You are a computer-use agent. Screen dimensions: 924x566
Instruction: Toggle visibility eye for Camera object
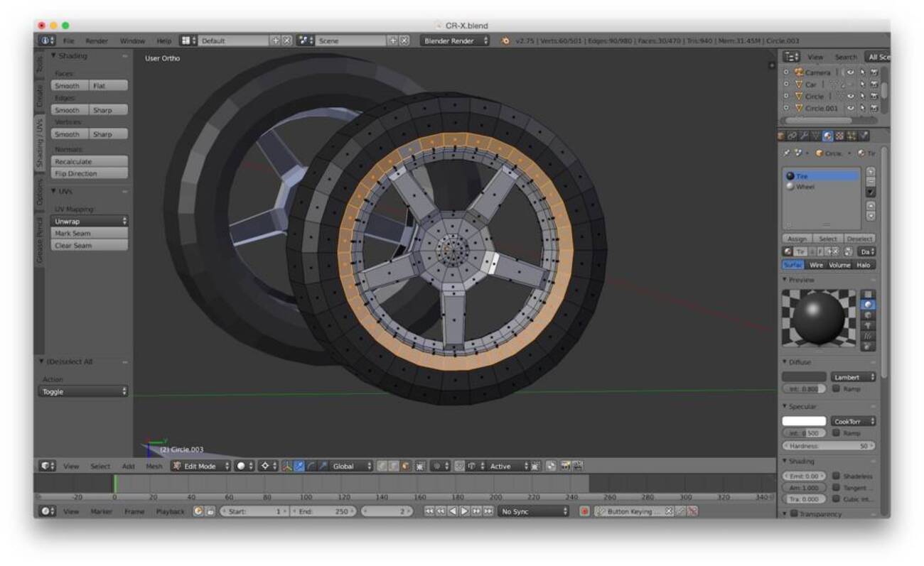click(x=850, y=72)
